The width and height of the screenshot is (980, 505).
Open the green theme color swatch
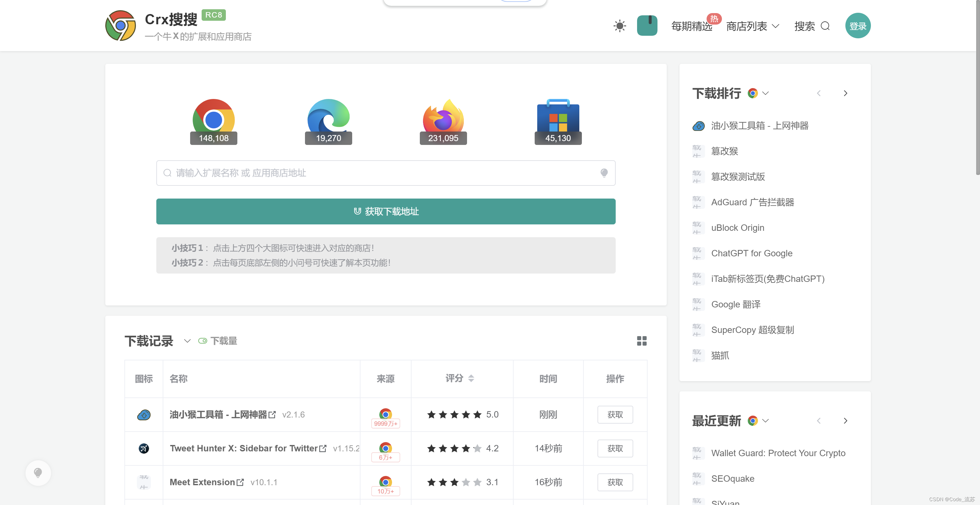click(x=647, y=26)
